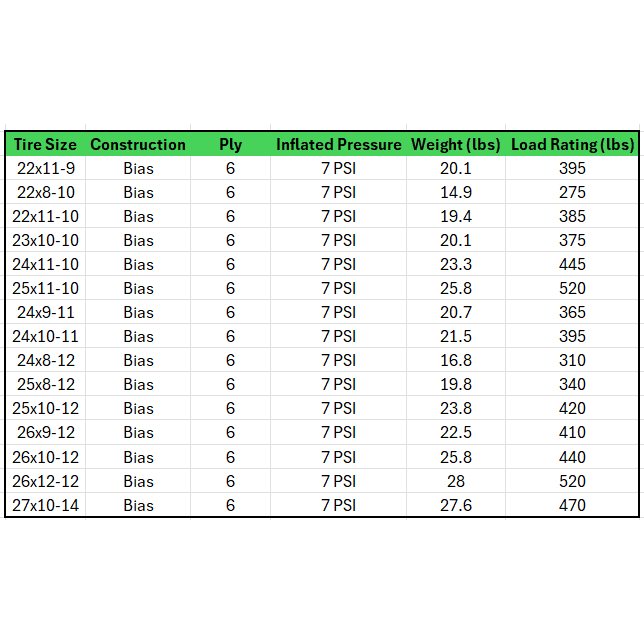Select the Load Rating (lbs) header
644x644 pixels.
[x=572, y=144]
